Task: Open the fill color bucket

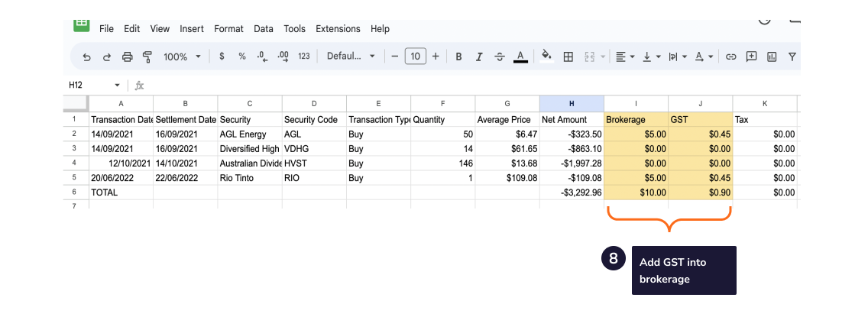Action: pos(546,57)
